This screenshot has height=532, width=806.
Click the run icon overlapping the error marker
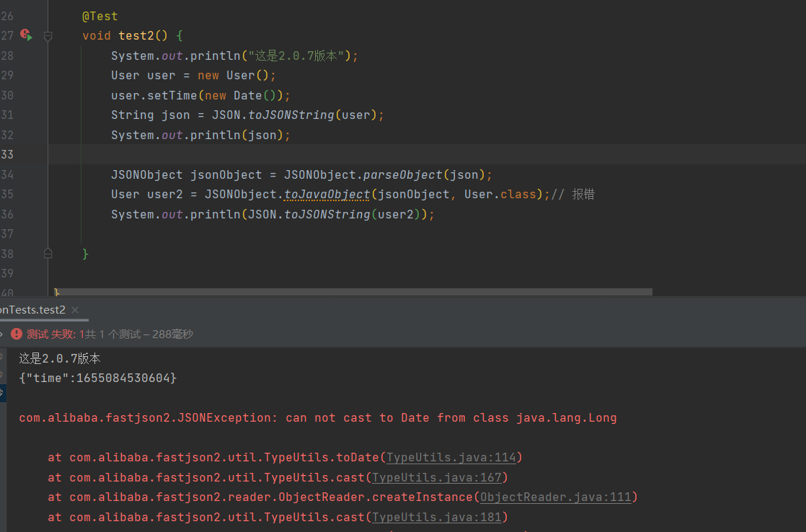(29, 35)
